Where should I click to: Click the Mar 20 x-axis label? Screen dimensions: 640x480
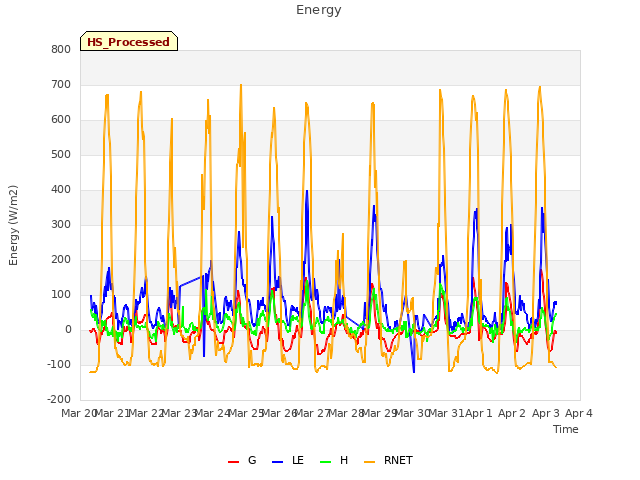[79, 413]
